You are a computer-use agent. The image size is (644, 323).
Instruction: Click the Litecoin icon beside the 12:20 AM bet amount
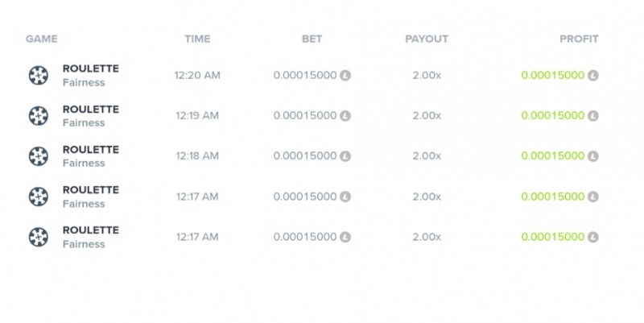click(x=345, y=76)
